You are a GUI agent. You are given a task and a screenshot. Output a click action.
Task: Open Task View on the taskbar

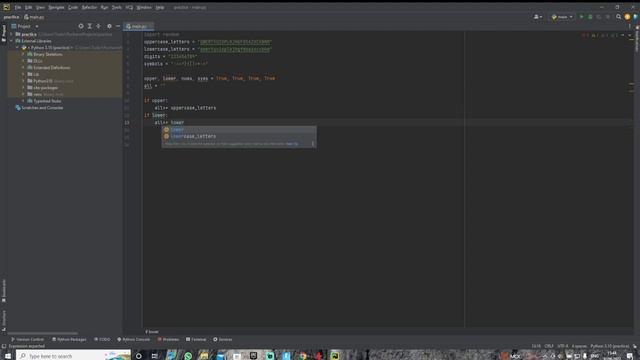pyautogui.click(x=155, y=356)
